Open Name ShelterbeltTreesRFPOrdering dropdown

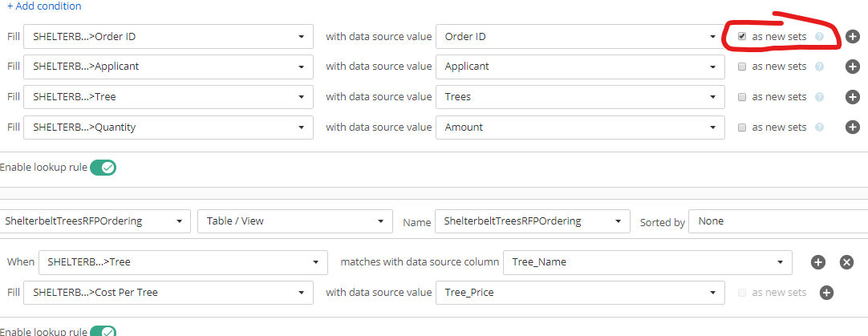click(x=533, y=221)
